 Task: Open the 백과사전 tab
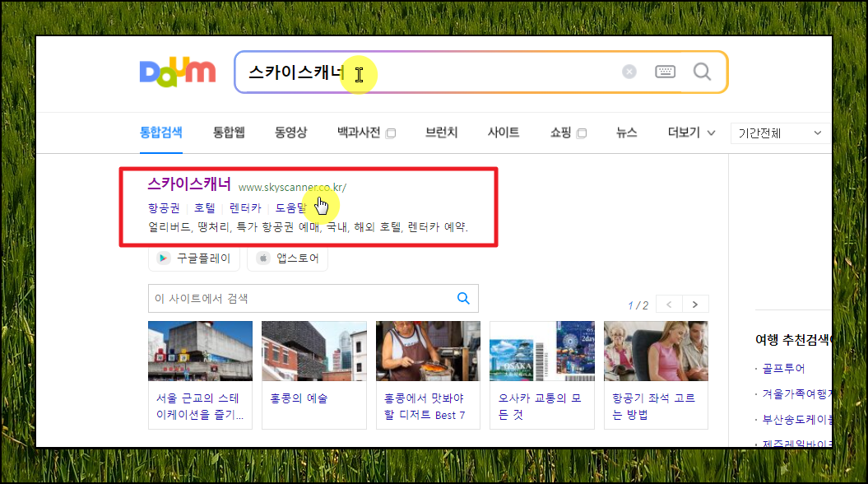coord(359,133)
